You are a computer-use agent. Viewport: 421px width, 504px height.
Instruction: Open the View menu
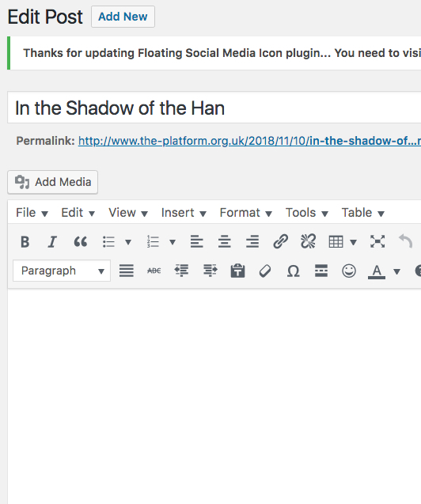click(128, 213)
